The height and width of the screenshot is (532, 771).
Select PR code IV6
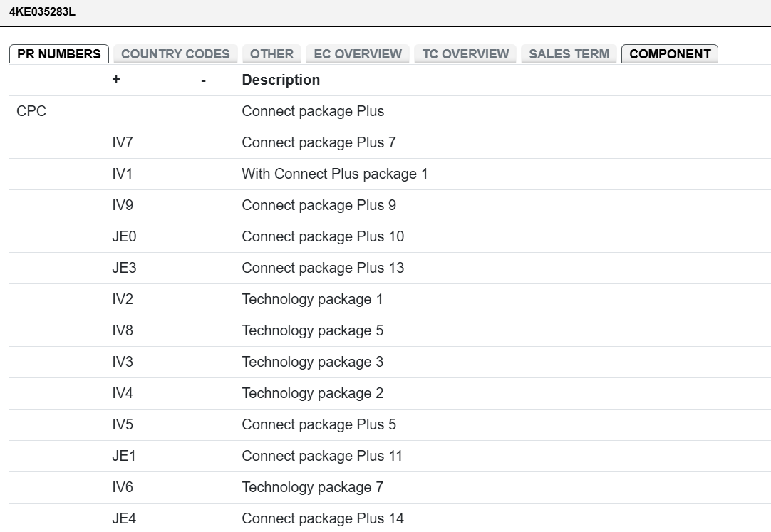click(x=123, y=487)
